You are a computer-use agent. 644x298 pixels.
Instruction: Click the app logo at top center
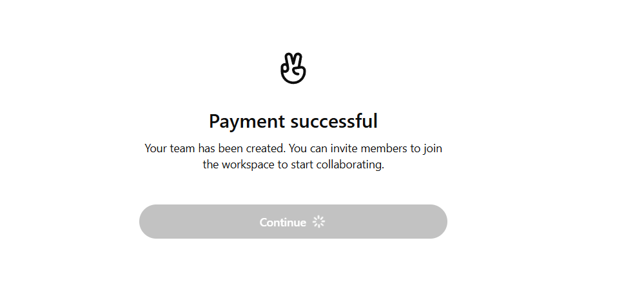[293, 68]
